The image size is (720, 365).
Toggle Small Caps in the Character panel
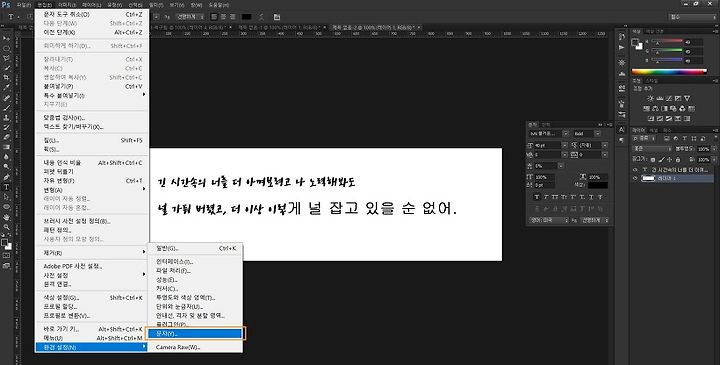click(564, 197)
